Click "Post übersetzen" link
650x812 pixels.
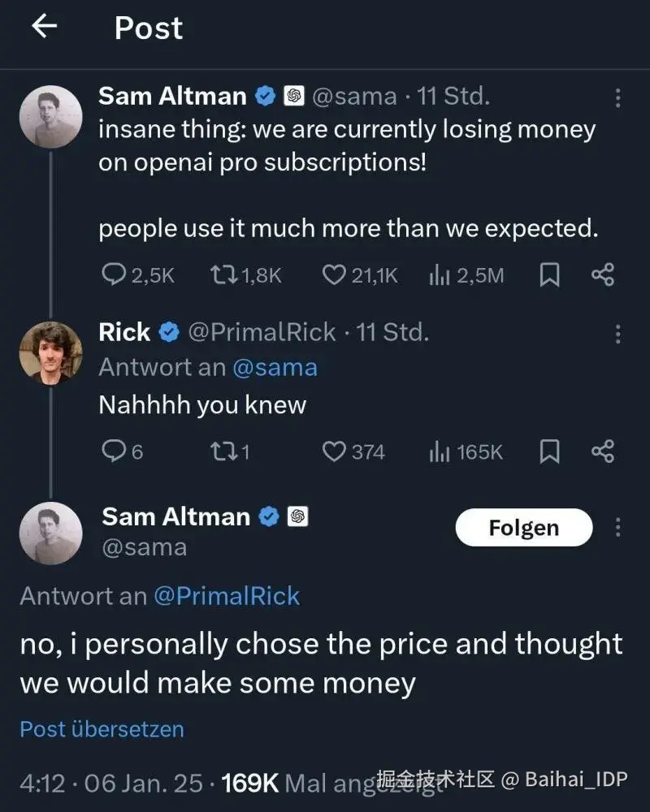102,728
